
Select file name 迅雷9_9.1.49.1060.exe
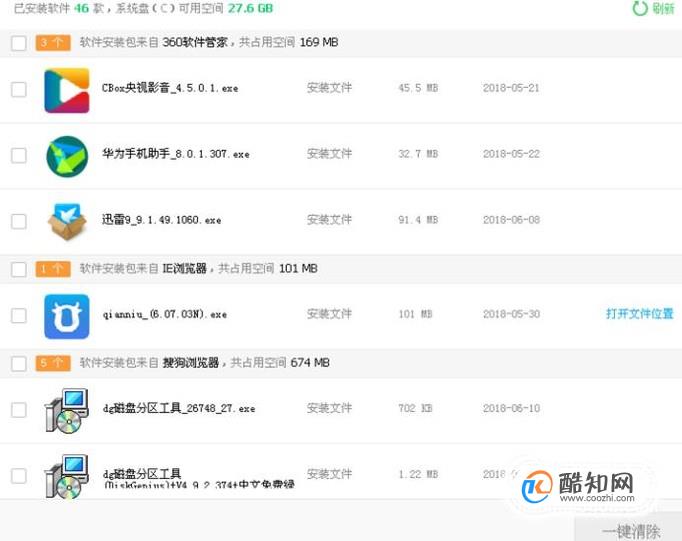pos(161,220)
